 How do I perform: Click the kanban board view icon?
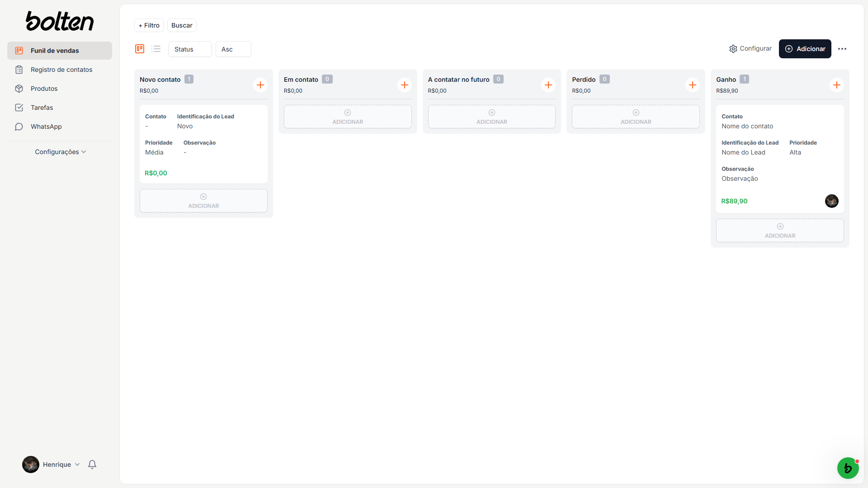(x=140, y=48)
